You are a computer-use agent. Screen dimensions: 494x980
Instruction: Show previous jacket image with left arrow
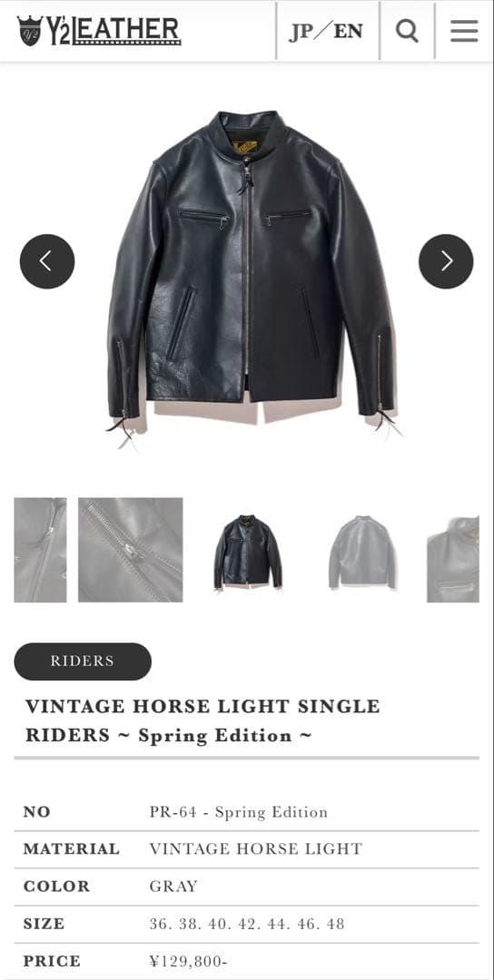[47, 261]
